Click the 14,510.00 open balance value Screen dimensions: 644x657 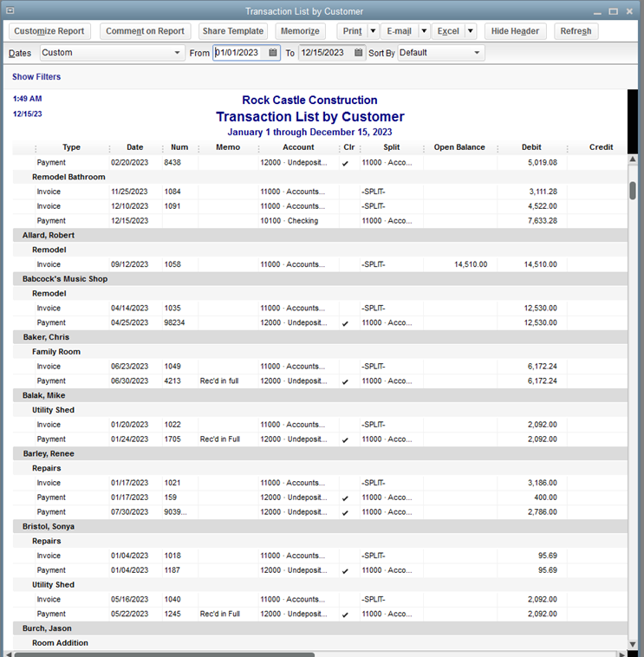point(471,264)
